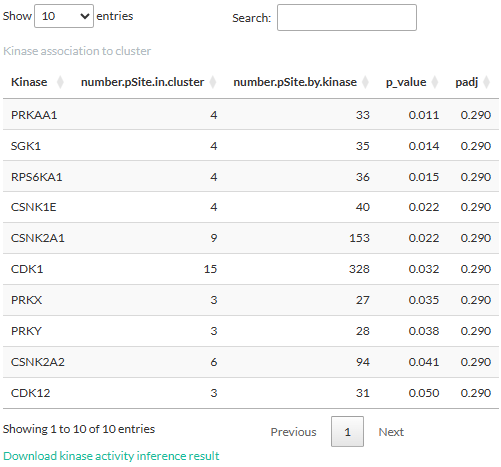The height and width of the screenshot is (467, 501).
Task: Select the CDK1 kinase row
Action: pos(251,269)
